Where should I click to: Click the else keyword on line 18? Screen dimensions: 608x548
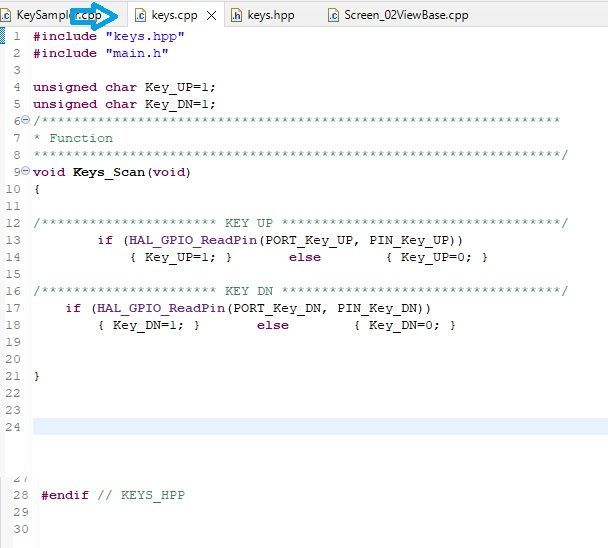click(x=273, y=325)
